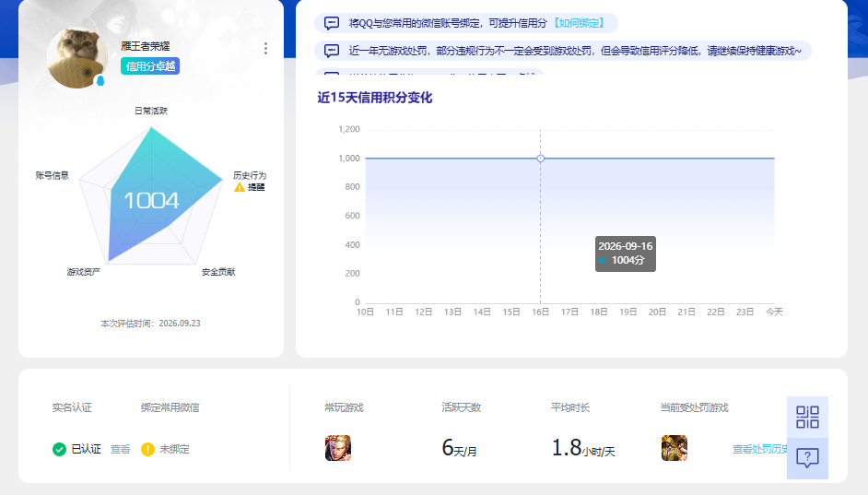
Task: Click the warning triangle next to 提醒
Action: (x=240, y=188)
